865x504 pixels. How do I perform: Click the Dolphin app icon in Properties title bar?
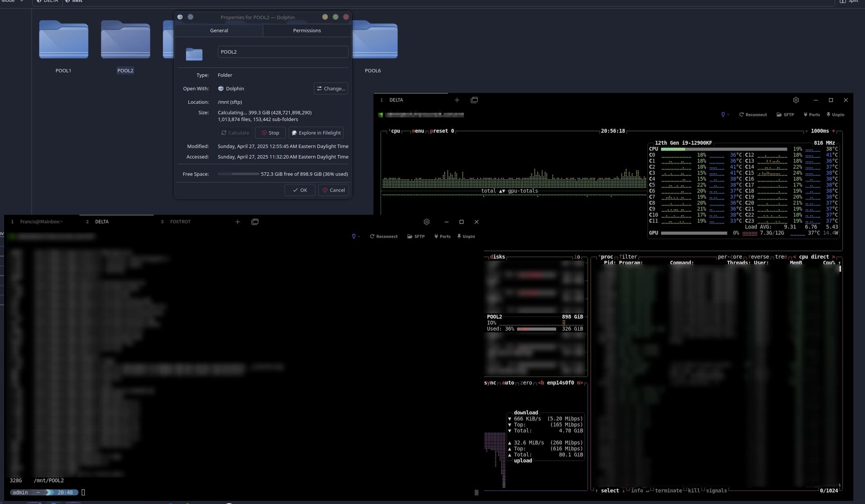tap(180, 17)
